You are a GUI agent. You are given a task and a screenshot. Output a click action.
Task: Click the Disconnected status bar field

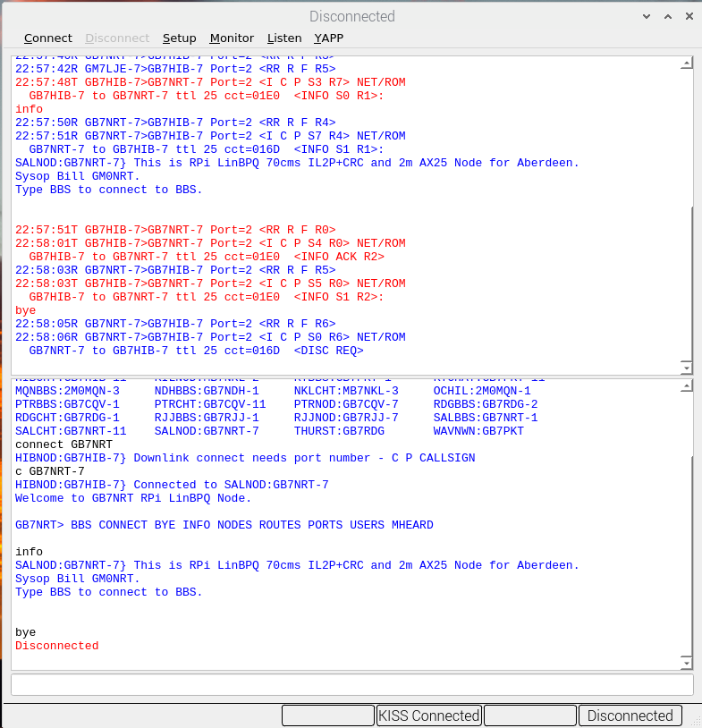point(630,715)
